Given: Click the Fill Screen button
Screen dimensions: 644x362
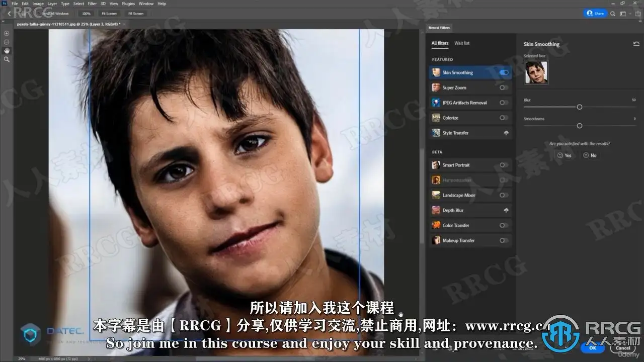Looking at the screenshot, I should point(136,14).
